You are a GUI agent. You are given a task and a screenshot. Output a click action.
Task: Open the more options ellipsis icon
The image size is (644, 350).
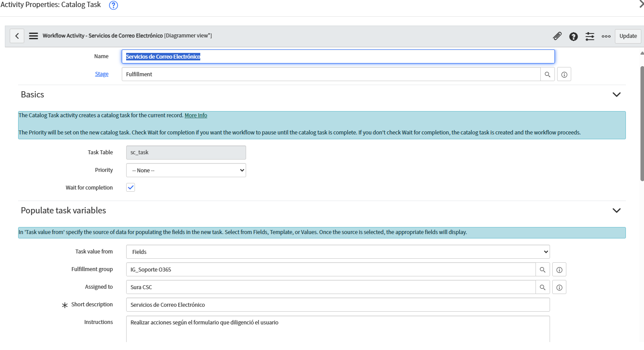pyautogui.click(x=606, y=37)
